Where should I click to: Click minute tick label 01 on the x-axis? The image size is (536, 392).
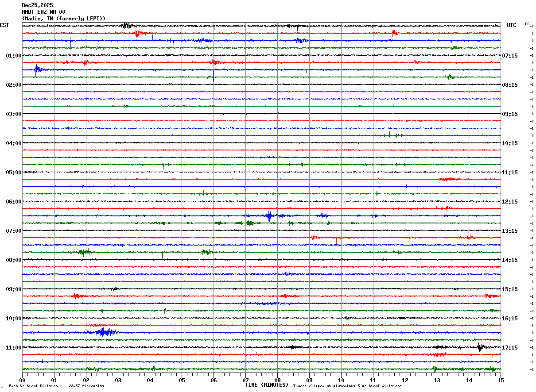(54, 380)
